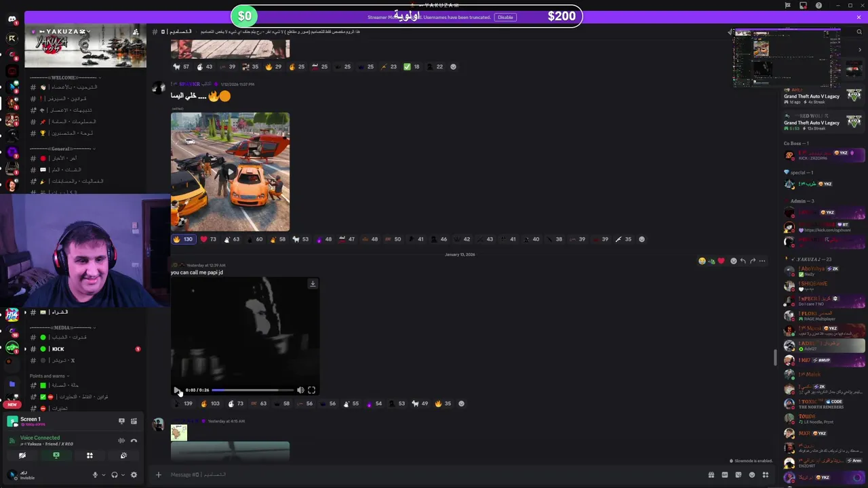
Task: Toggle the 130 reaction on GTA image
Action: pos(183,239)
